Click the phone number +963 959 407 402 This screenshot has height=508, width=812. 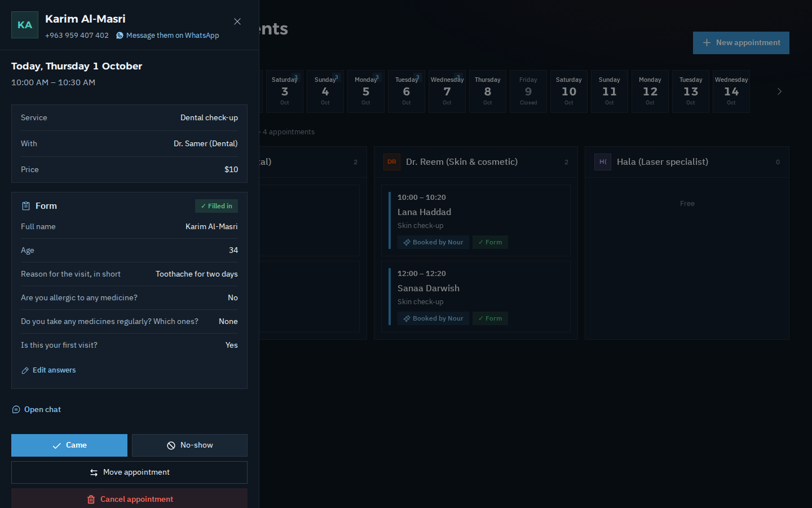click(77, 36)
